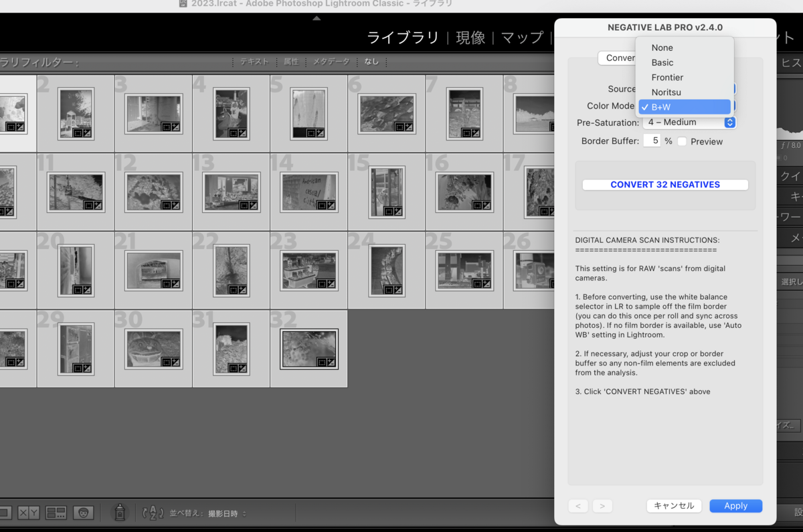Click crop badge on thumbnail 24
The height and width of the screenshot is (532, 803).
coord(388,290)
